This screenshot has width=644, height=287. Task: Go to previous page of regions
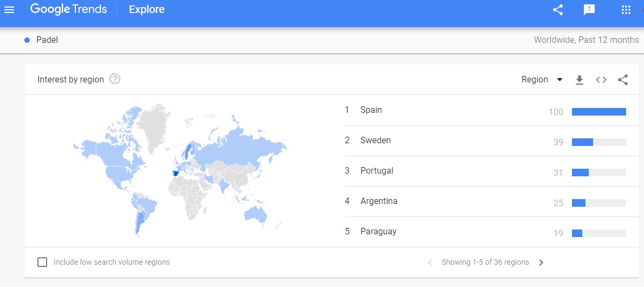click(x=430, y=263)
